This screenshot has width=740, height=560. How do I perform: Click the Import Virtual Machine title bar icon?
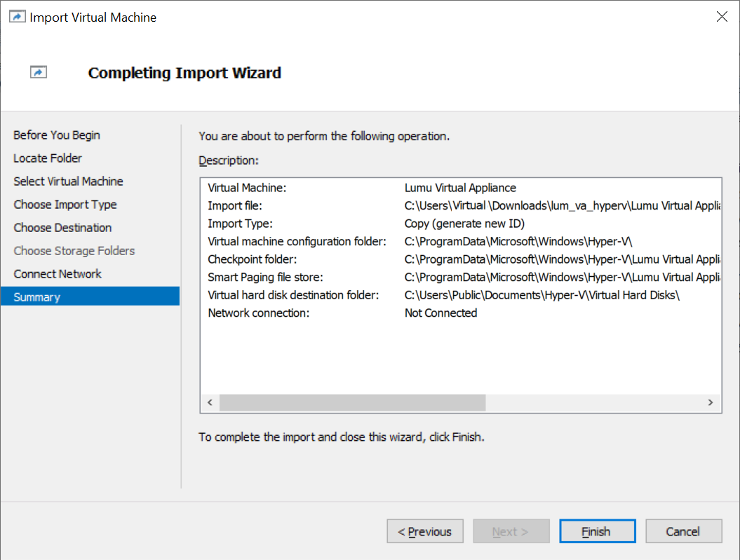[x=18, y=17]
